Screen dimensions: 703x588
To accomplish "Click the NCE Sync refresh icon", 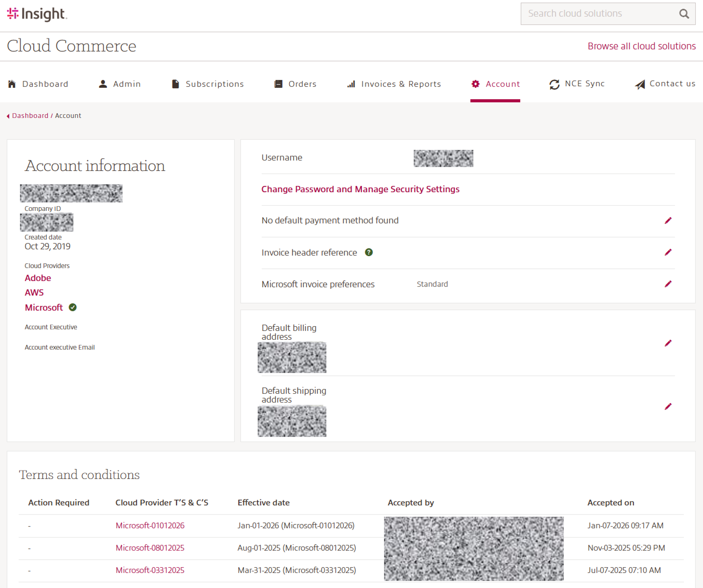I will (554, 84).
